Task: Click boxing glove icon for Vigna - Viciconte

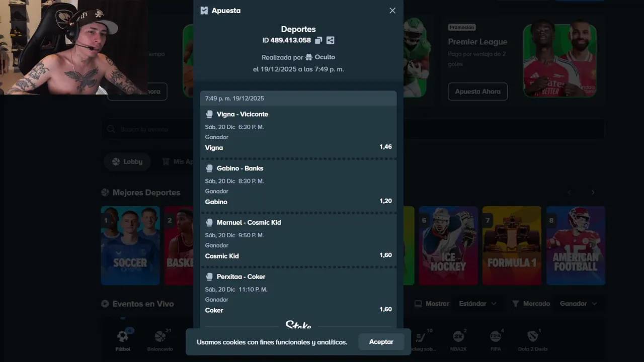Action: tap(209, 114)
